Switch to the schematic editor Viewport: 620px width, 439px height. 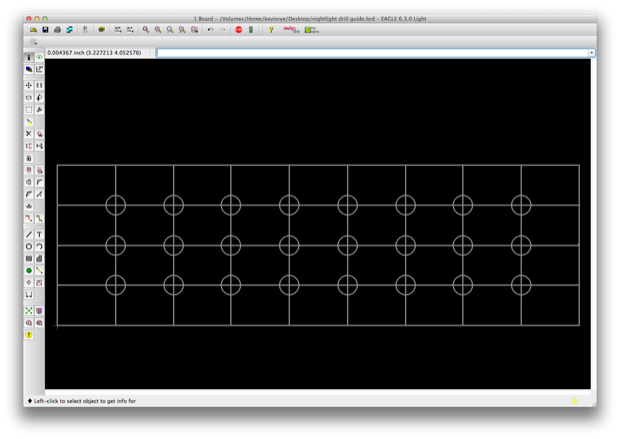[85, 30]
